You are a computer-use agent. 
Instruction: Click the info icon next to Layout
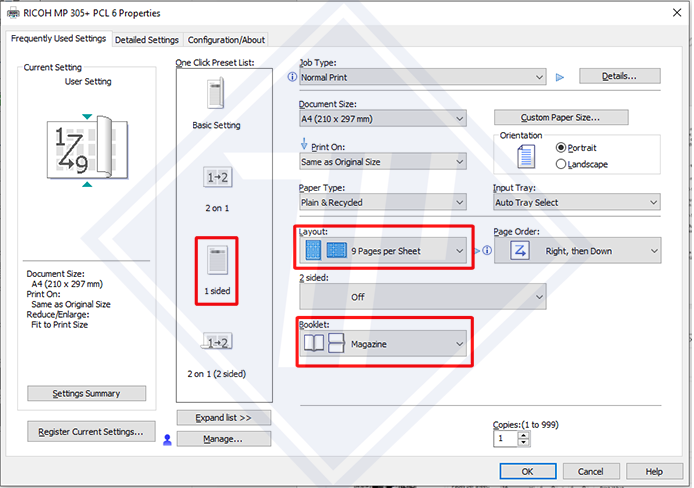486,252
